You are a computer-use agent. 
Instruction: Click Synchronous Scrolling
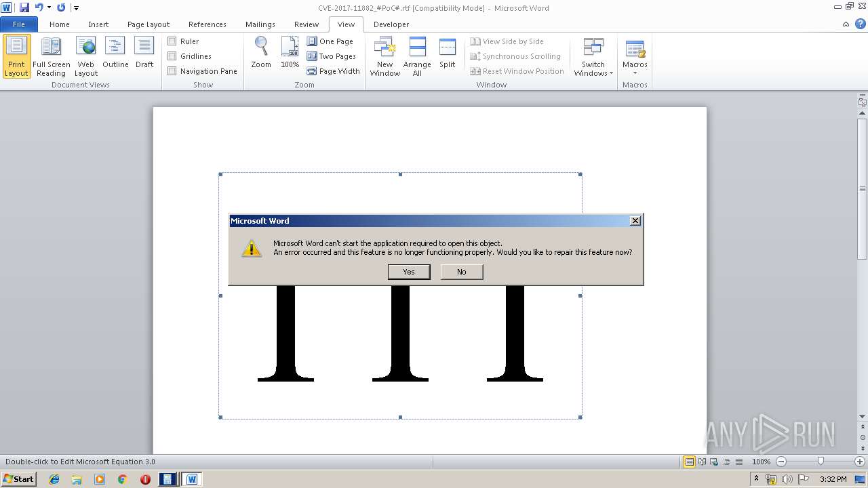coord(515,56)
